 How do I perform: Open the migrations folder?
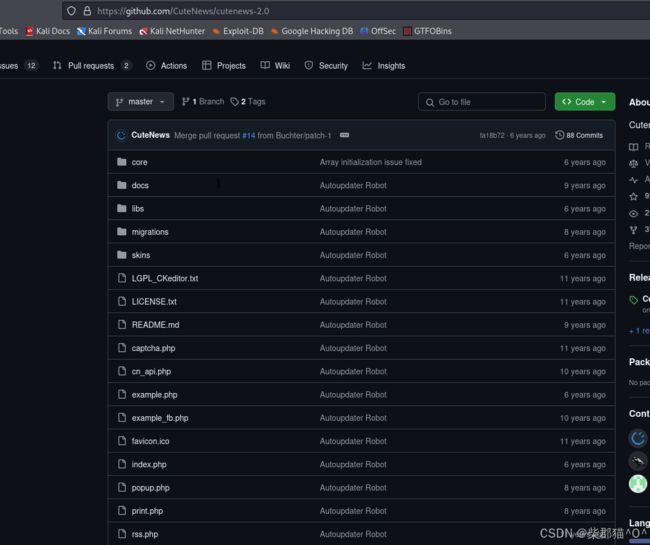coord(150,232)
